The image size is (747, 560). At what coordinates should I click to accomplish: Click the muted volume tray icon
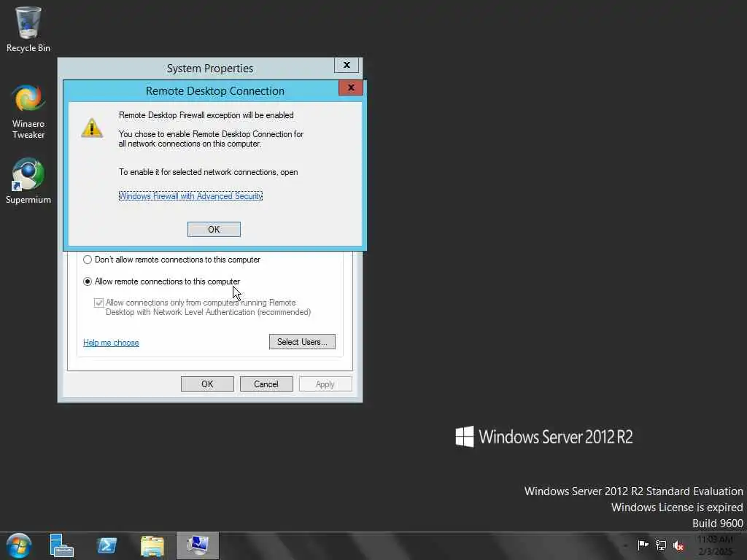678,545
